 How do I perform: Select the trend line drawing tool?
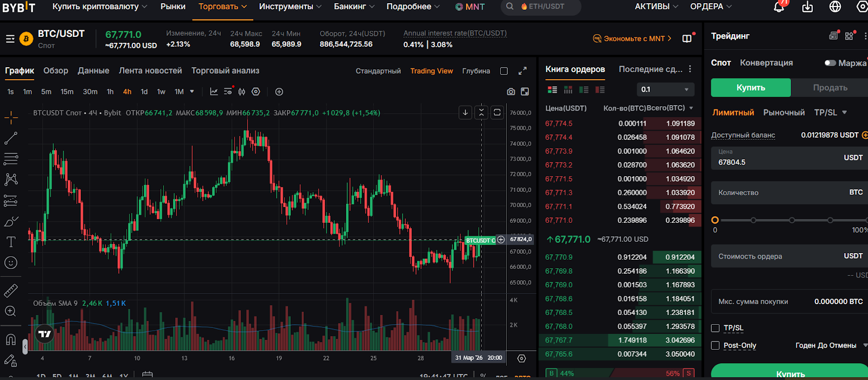tap(11, 138)
